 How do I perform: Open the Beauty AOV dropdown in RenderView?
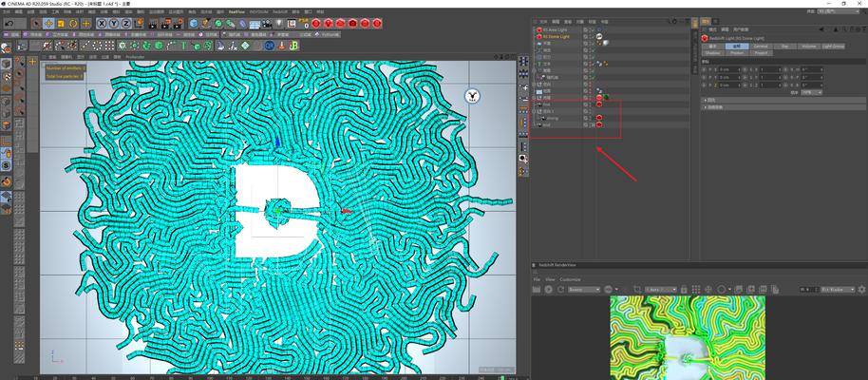[584, 290]
